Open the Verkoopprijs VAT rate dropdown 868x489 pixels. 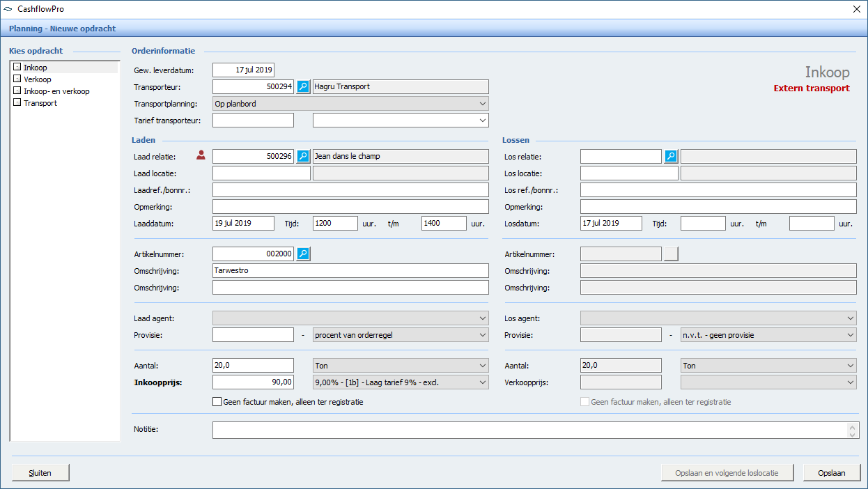tap(768, 382)
